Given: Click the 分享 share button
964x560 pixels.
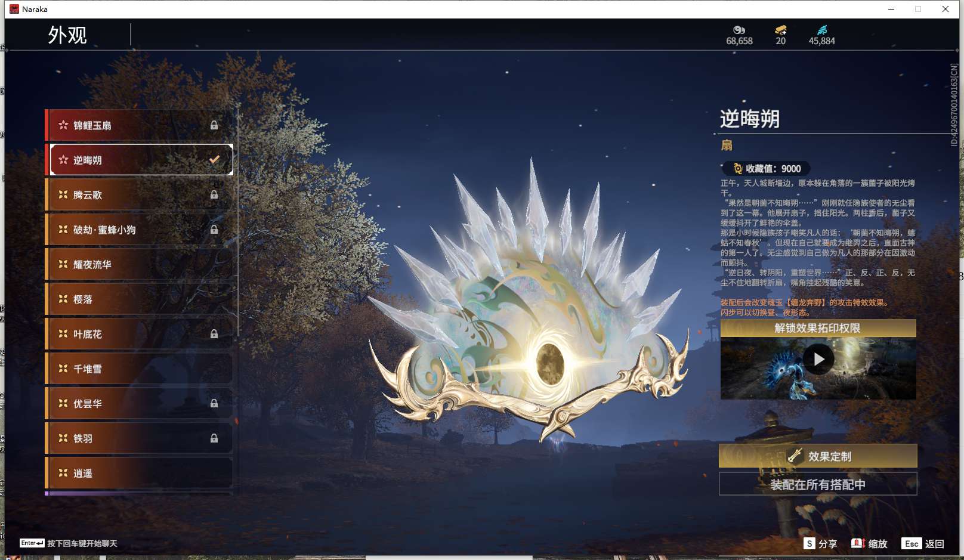Looking at the screenshot, I should tap(821, 543).
